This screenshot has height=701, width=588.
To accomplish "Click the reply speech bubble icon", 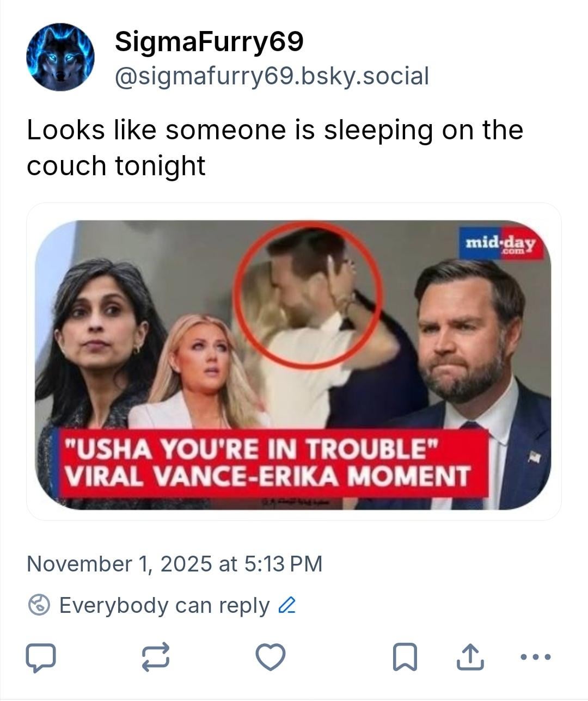I will pyautogui.click(x=41, y=657).
